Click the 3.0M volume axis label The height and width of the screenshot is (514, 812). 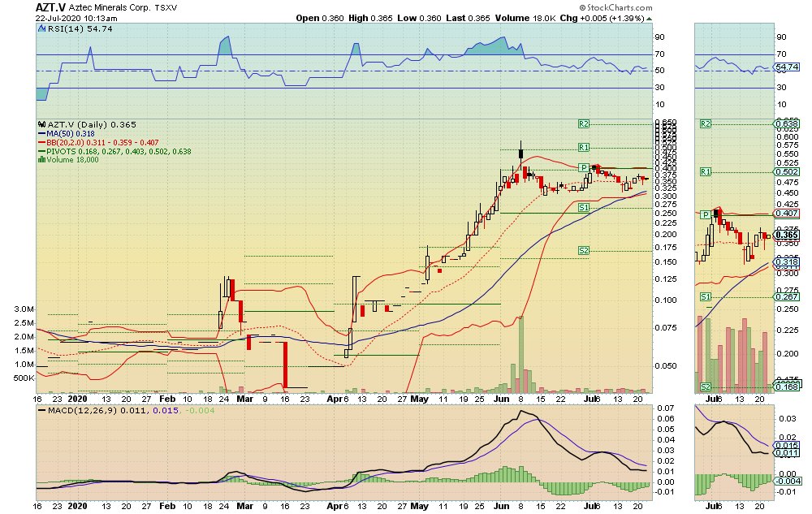24,309
